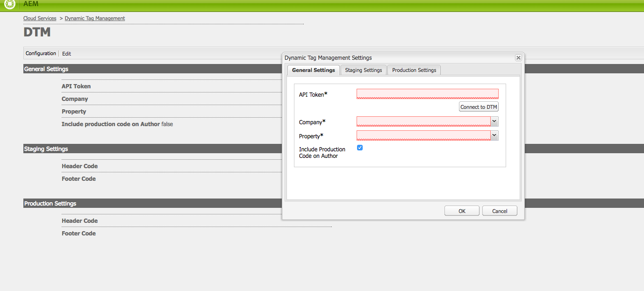Image resolution: width=644 pixels, height=291 pixels.
Task: Click the Connect to DTM button
Action: pyautogui.click(x=479, y=107)
